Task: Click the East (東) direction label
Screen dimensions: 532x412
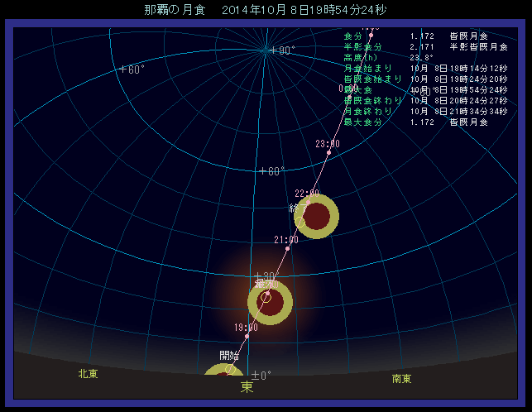Action: (247, 386)
